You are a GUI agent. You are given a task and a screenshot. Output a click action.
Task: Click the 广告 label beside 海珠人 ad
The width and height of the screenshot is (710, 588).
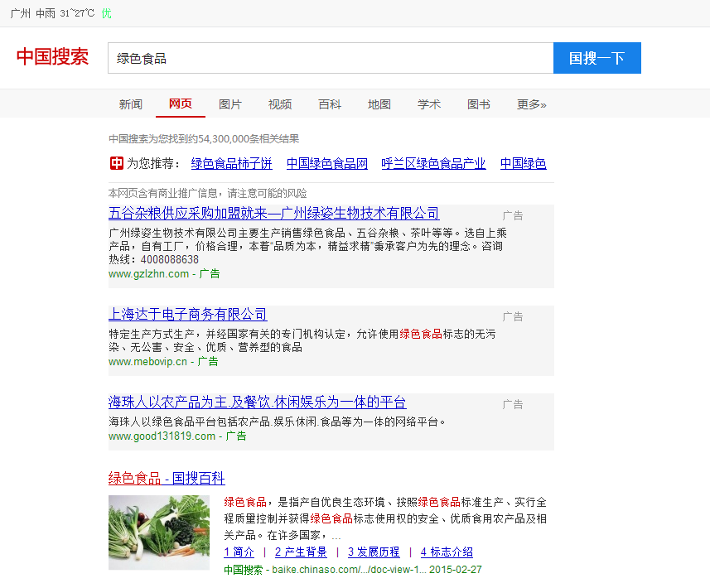[x=513, y=404]
